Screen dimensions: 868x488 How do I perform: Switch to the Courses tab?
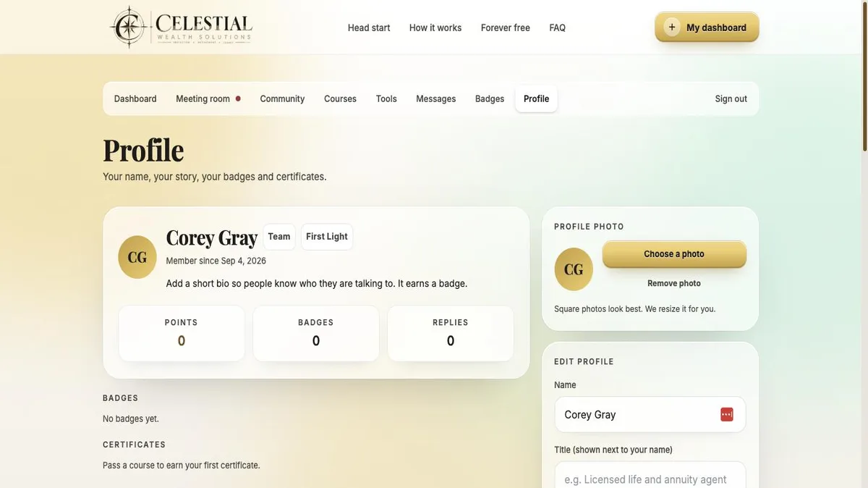tap(340, 98)
